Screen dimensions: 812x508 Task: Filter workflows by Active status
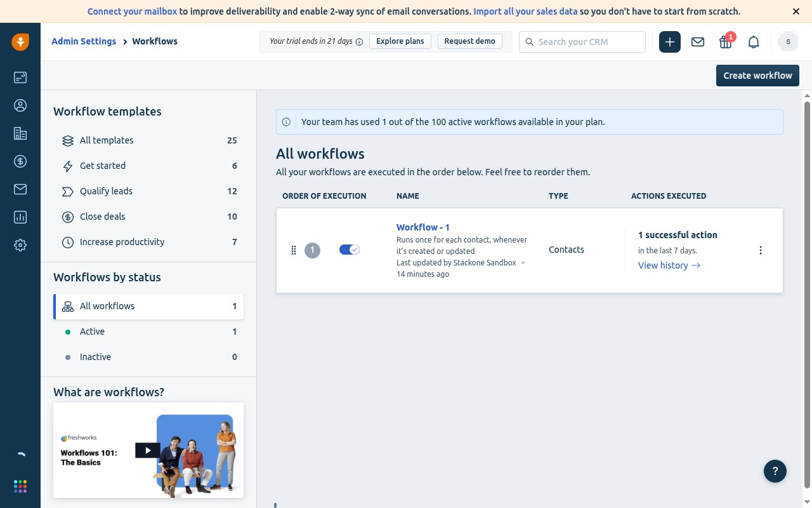149,331
